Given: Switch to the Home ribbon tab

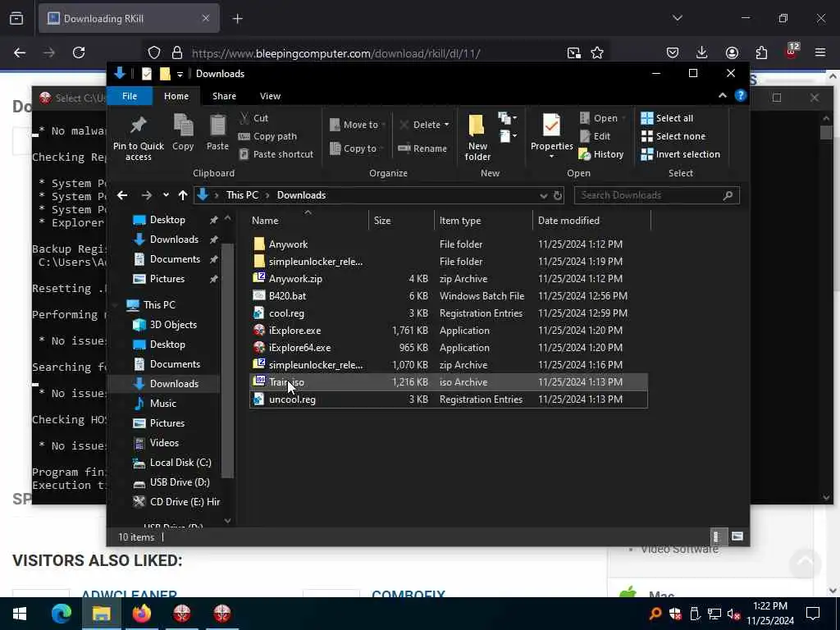Looking at the screenshot, I should pyautogui.click(x=176, y=96).
